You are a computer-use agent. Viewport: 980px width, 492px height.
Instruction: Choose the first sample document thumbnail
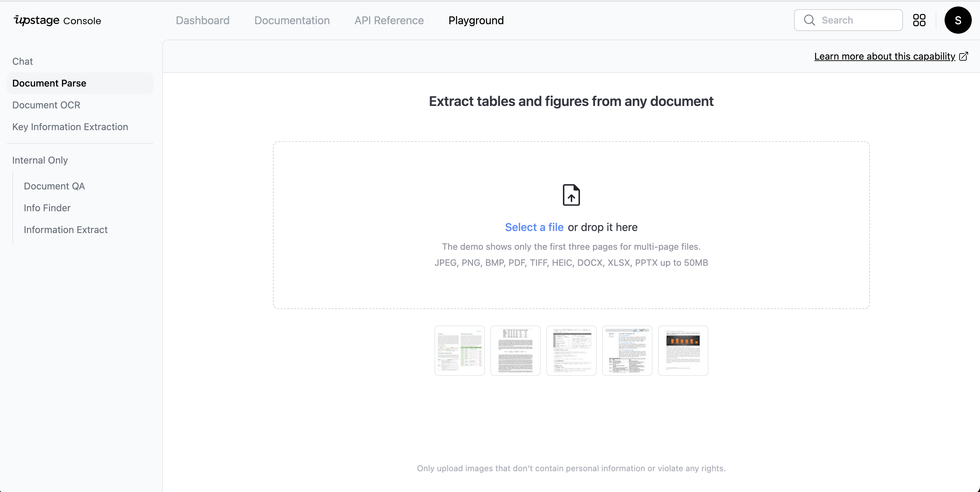pyautogui.click(x=459, y=351)
